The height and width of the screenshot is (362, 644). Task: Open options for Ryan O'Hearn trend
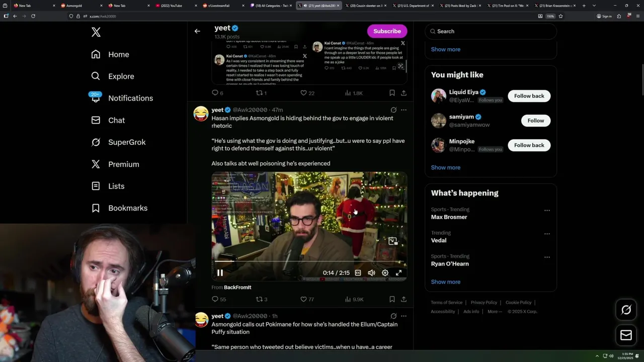(x=547, y=257)
